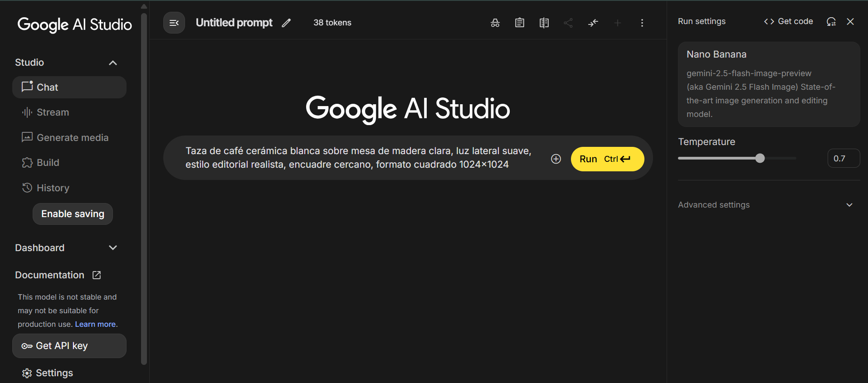The image size is (868, 383).
Task: Open Settings in the sidebar
Action: [x=48, y=373]
